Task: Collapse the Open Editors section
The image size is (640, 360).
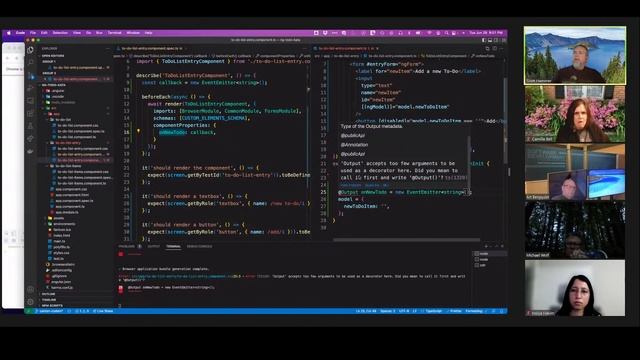Action: point(53,56)
